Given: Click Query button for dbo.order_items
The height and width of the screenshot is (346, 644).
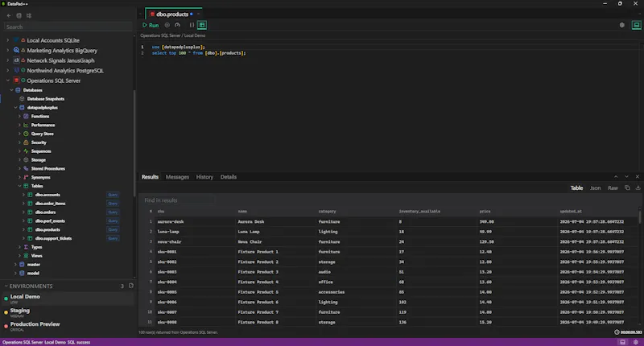Looking at the screenshot, I should (113, 204).
